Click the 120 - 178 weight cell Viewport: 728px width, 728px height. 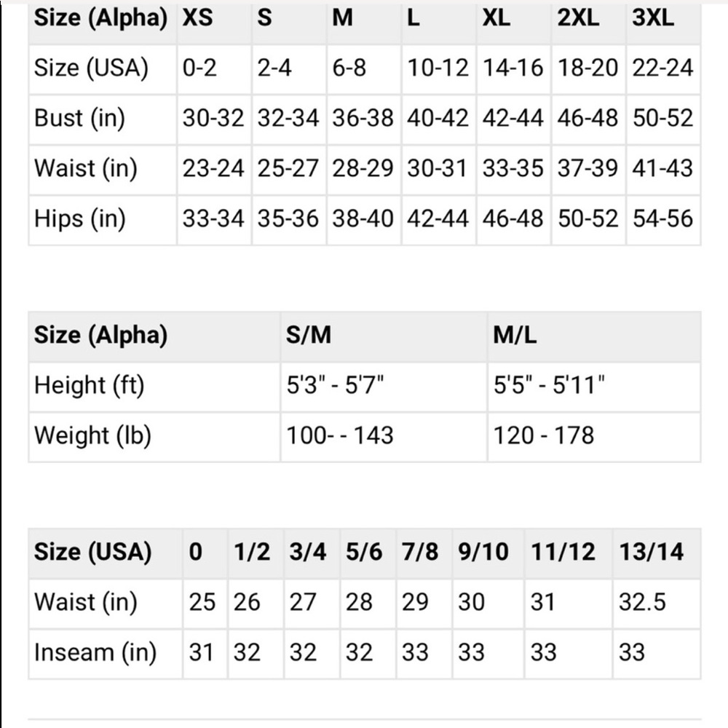point(544,435)
